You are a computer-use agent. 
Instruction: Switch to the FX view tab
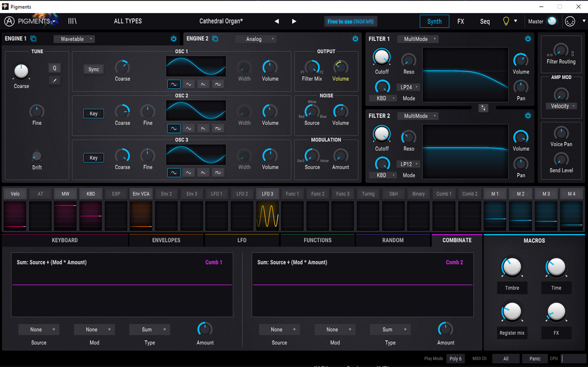click(461, 22)
